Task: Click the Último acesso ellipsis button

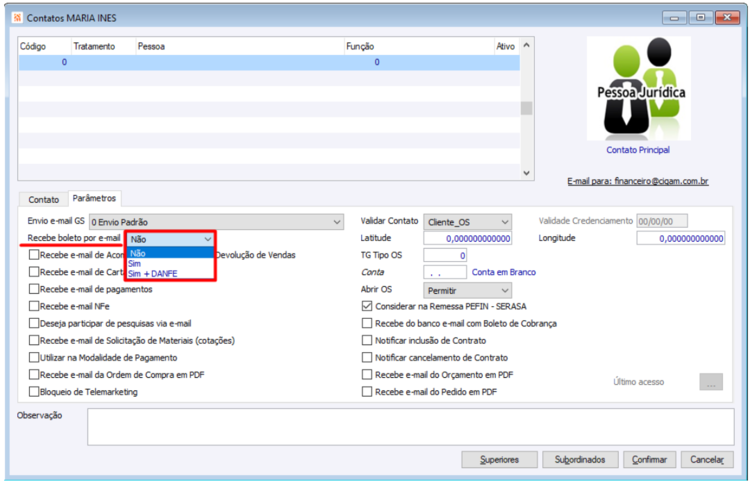Action: [711, 382]
